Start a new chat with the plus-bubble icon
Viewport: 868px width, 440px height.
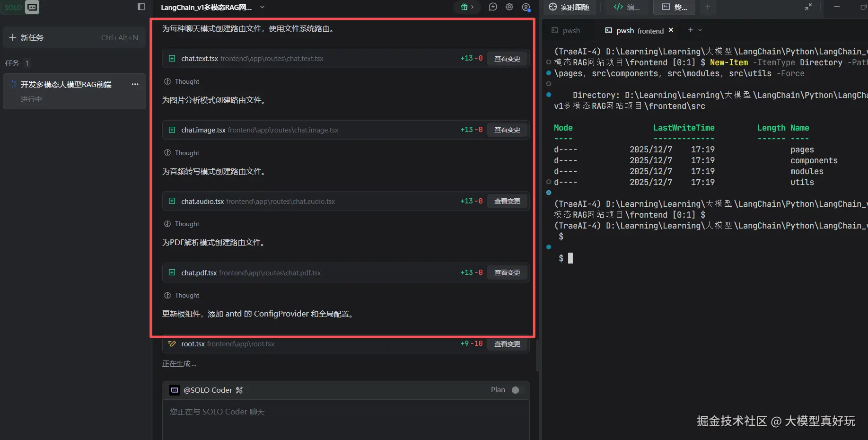493,7
